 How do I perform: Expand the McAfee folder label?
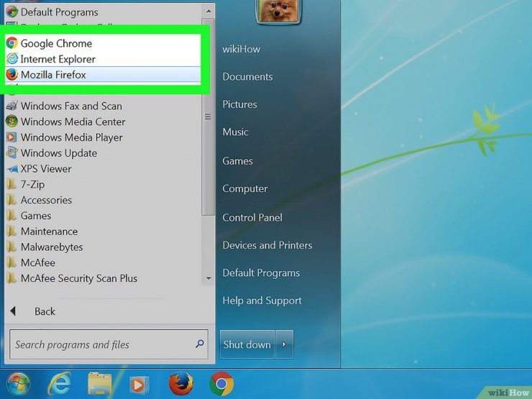[38, 262]
